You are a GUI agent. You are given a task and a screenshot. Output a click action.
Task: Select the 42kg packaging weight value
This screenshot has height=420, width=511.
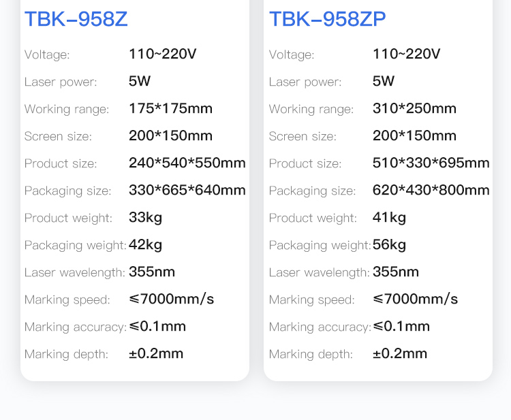click(145, 244)
